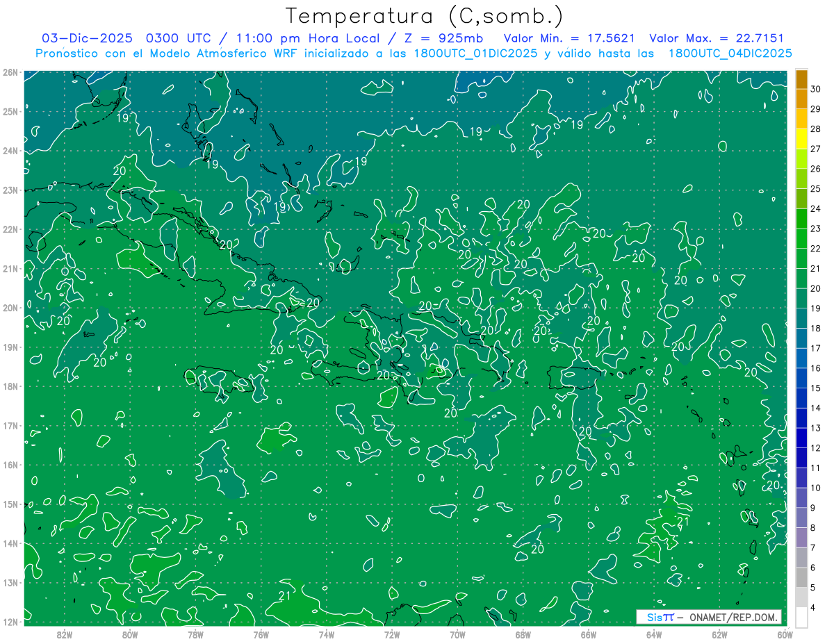Screen dimensions: 834x644
Task: Click the "60W" longitude label
Action: pyautogui.click(x=785, y=634)
